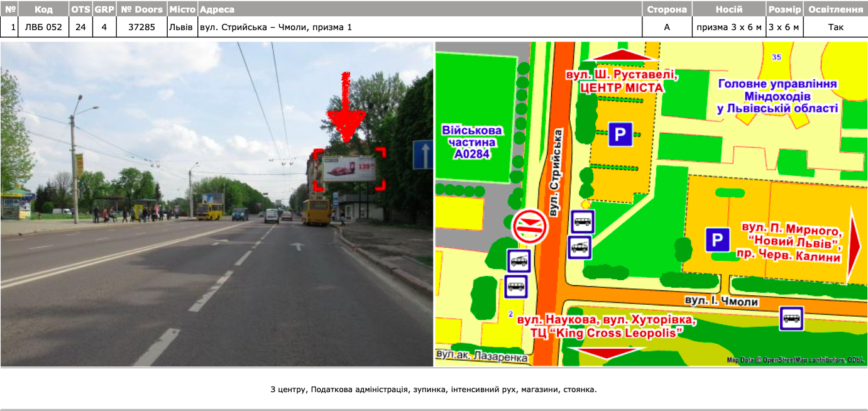Click the red right arrow toward Новий Львів
The image size is (868, 411).
(855, 245)
